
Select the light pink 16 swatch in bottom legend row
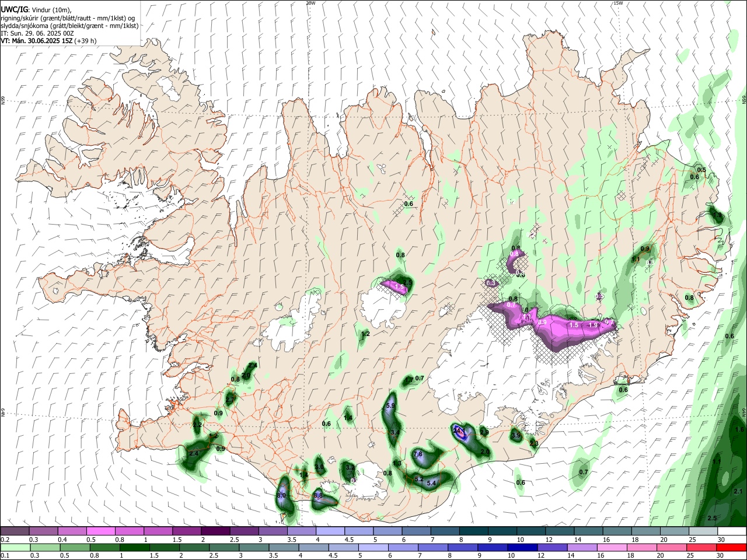[611, 548]
